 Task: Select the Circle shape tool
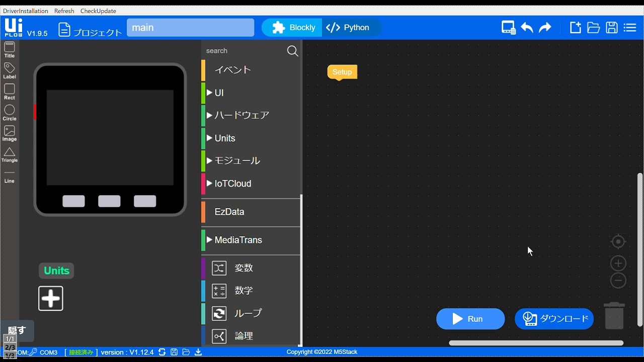pos(10,113)
